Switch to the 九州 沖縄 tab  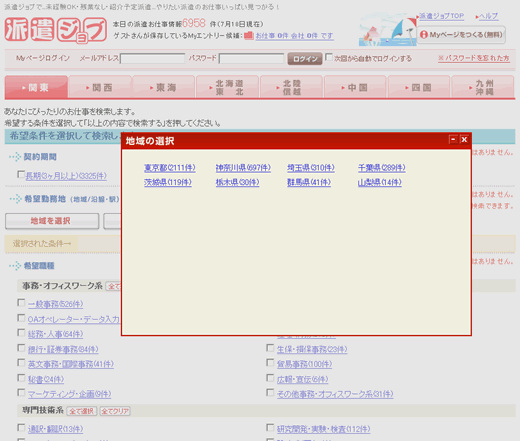(483, 87)
